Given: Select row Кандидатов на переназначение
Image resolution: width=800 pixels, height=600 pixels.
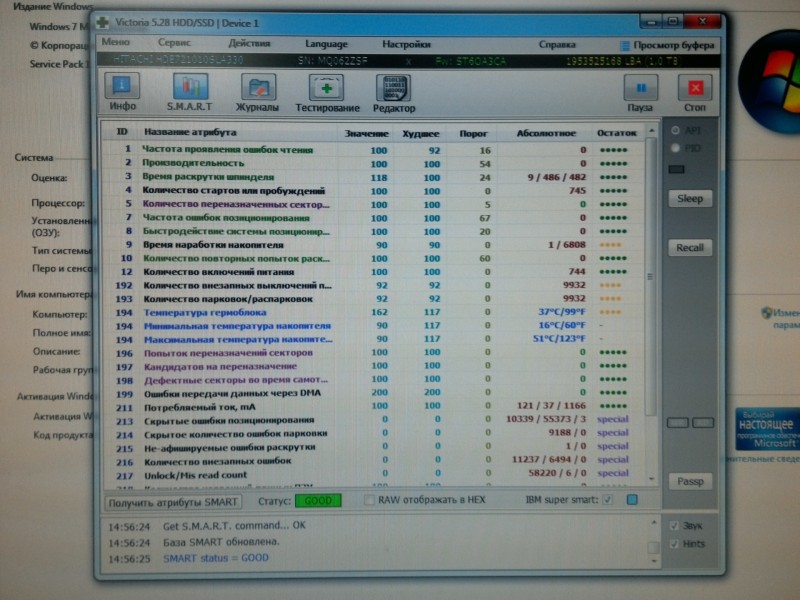Looking at the screenshot, I should click(372, 366).
